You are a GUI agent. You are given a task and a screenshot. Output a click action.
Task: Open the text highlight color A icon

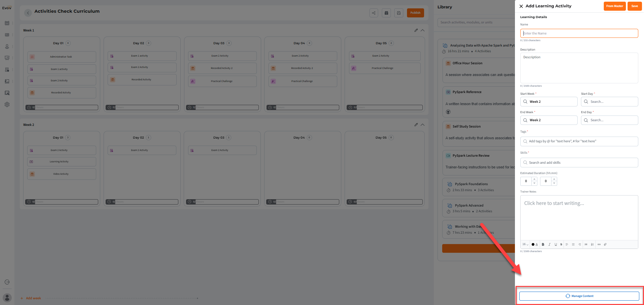pos(537,244)
